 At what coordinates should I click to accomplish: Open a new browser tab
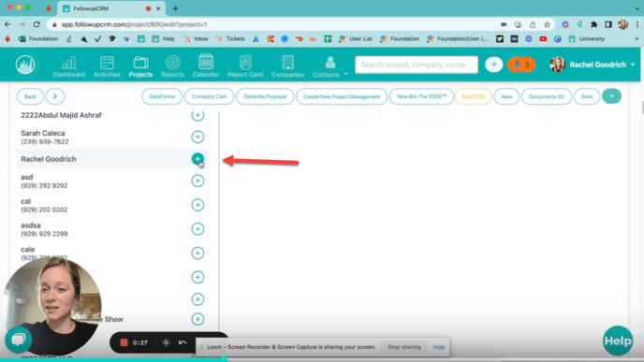pos(175,8)
